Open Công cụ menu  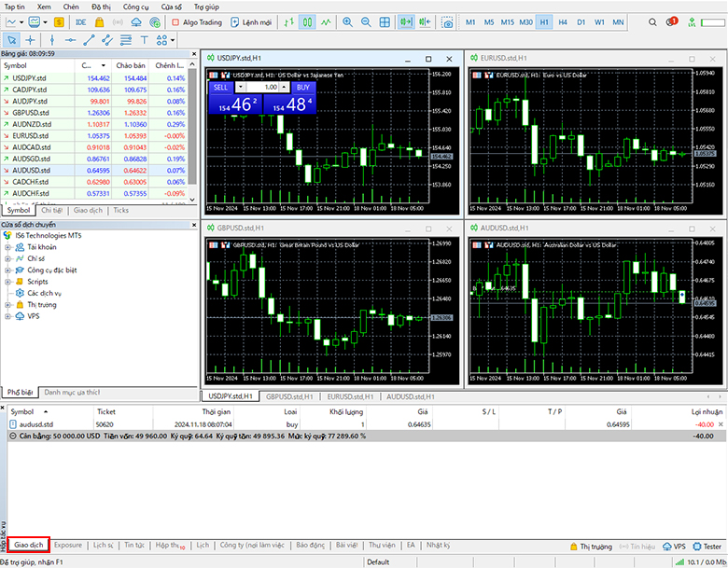point(135,7)
